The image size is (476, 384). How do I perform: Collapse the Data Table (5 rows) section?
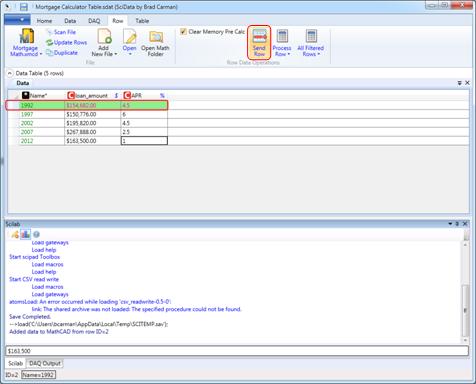(10, 73)
